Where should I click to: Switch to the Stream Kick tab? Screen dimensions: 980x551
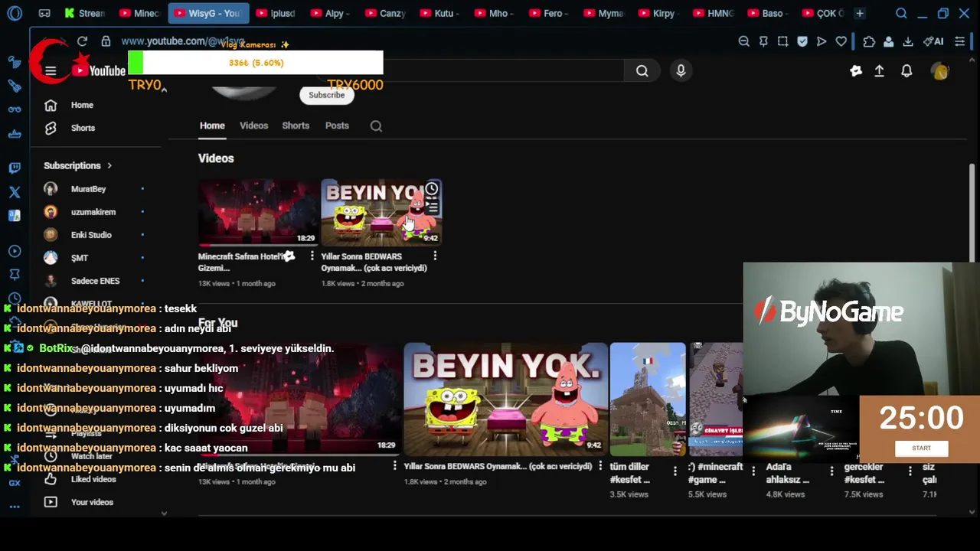84,13
